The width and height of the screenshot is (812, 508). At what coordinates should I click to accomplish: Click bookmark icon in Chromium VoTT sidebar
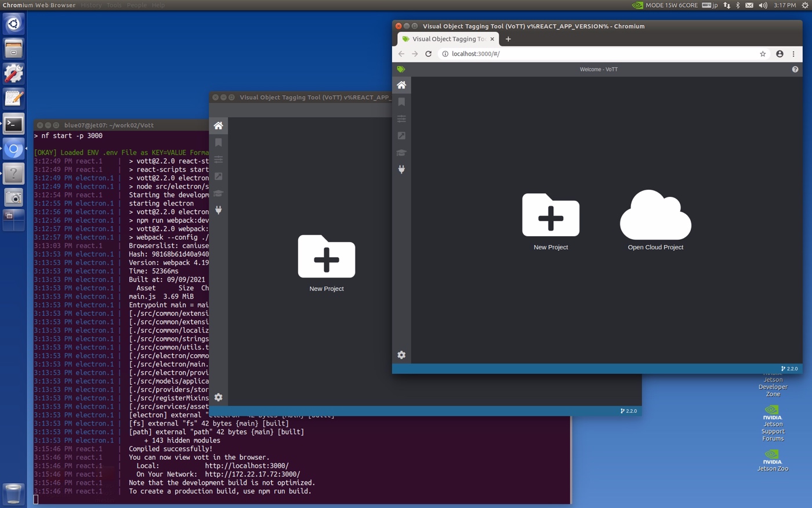[x=401, y=102]
